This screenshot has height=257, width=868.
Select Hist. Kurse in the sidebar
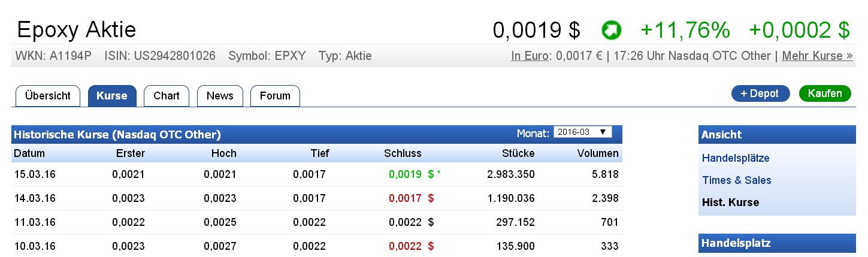(730, 202)
